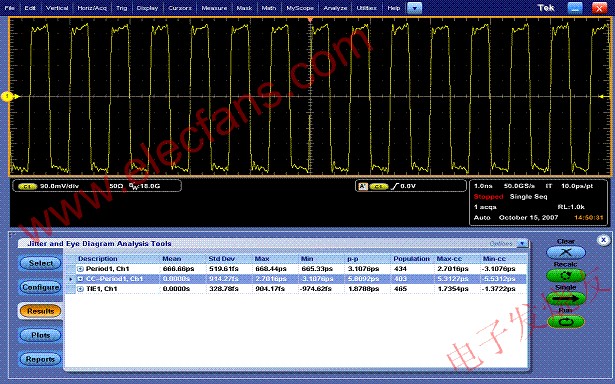Open the Horiz/Acq menu

pos(92,8)
